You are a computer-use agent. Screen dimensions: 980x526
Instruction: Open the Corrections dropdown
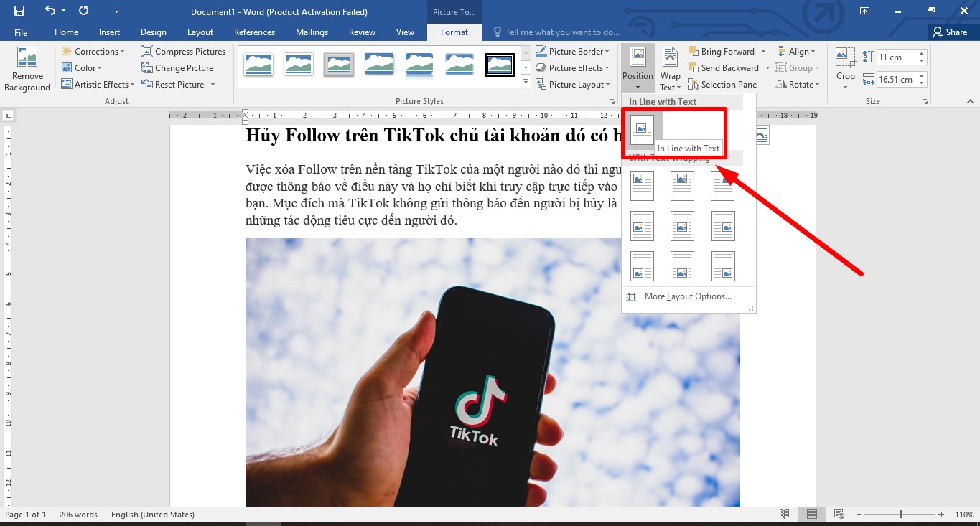(x=93, y=52)
